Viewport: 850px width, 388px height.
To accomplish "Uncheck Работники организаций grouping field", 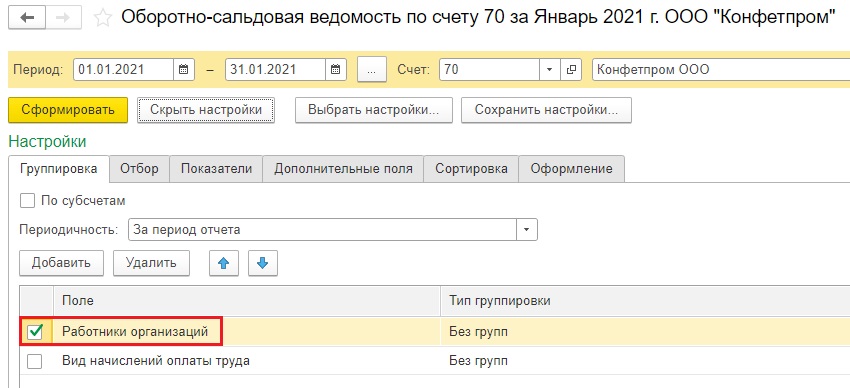I will click(35, 332).
